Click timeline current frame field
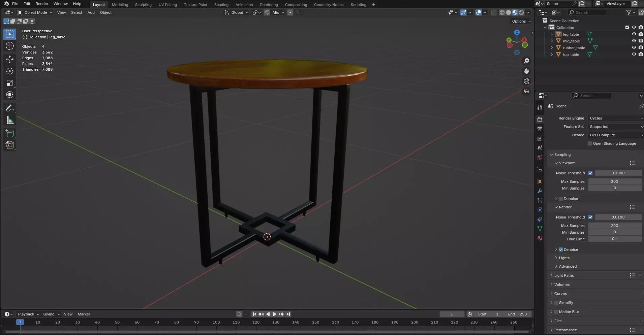The height and width of the screenshot is (335, 644). [x=452, y=314]
